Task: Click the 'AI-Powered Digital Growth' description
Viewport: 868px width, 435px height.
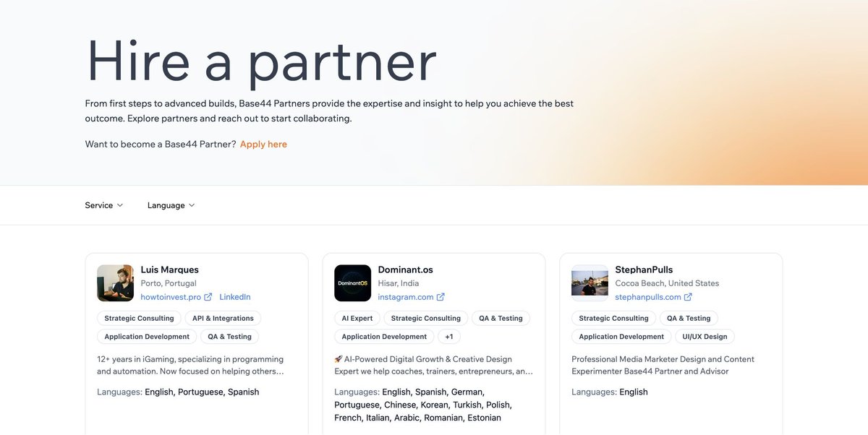Action: click(434, 365)
